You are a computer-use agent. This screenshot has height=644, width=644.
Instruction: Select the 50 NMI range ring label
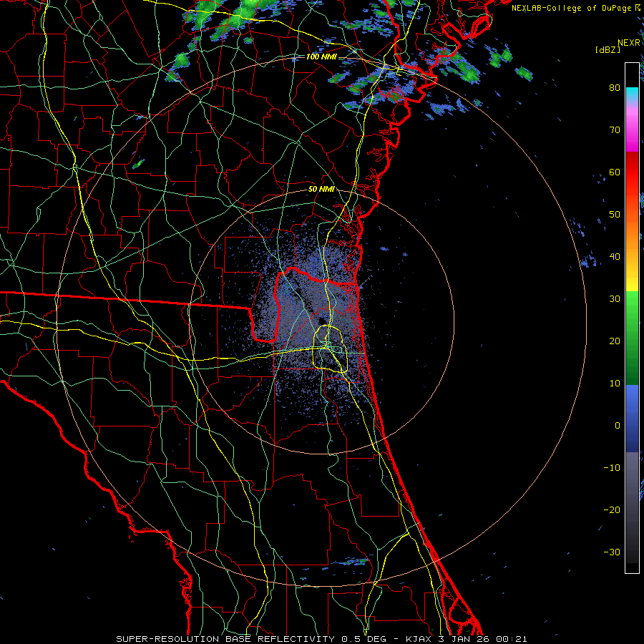tap(321, 190)
